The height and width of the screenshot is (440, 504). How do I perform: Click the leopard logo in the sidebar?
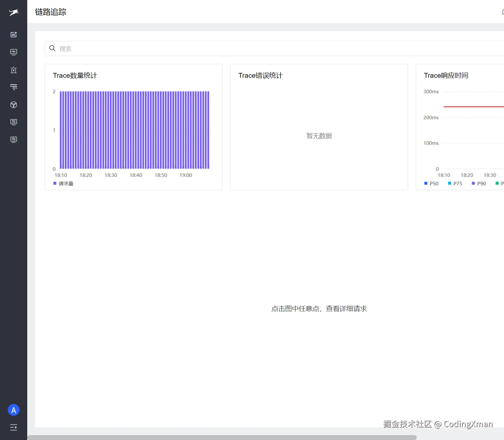[14, 13]
